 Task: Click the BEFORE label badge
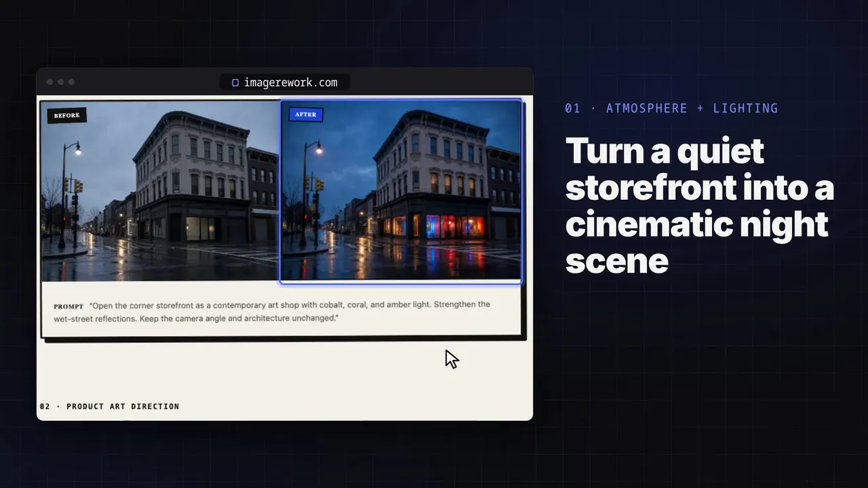tap(67, 115)
